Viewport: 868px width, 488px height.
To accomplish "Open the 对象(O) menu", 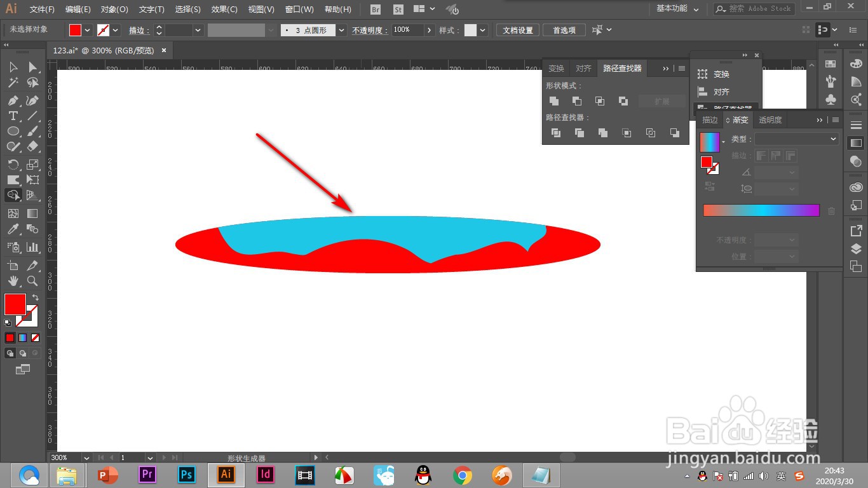I will tap(114, 10).
